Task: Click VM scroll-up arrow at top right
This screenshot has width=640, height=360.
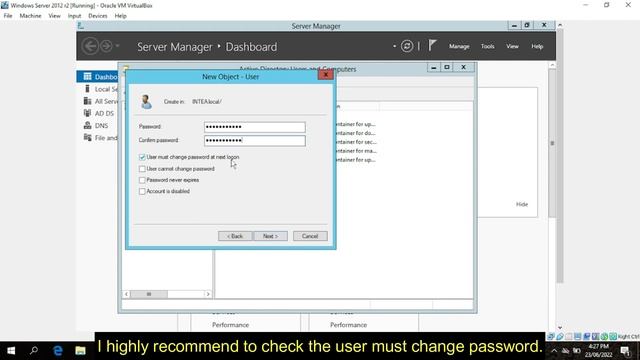Action: tap(560, 25)
